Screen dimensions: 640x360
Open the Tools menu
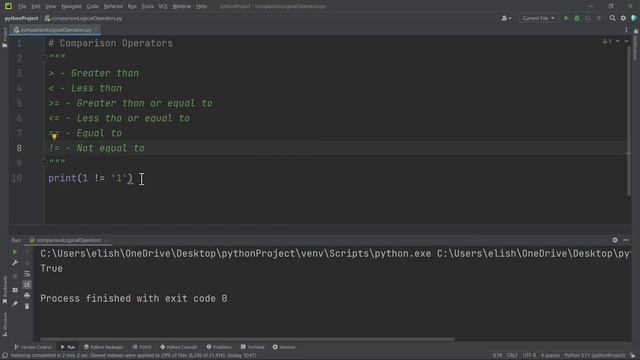click(x=147, y=7)
